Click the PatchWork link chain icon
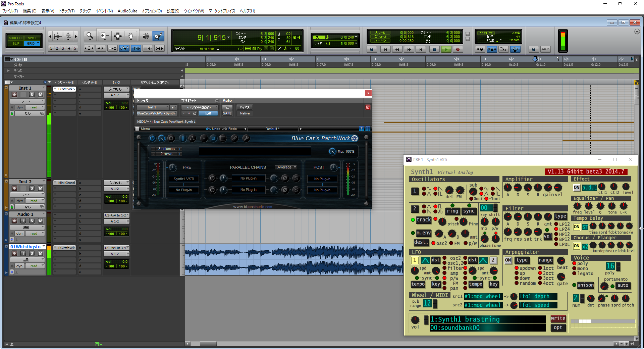Viewport: 644px width, 349px height. pos(234,138)
